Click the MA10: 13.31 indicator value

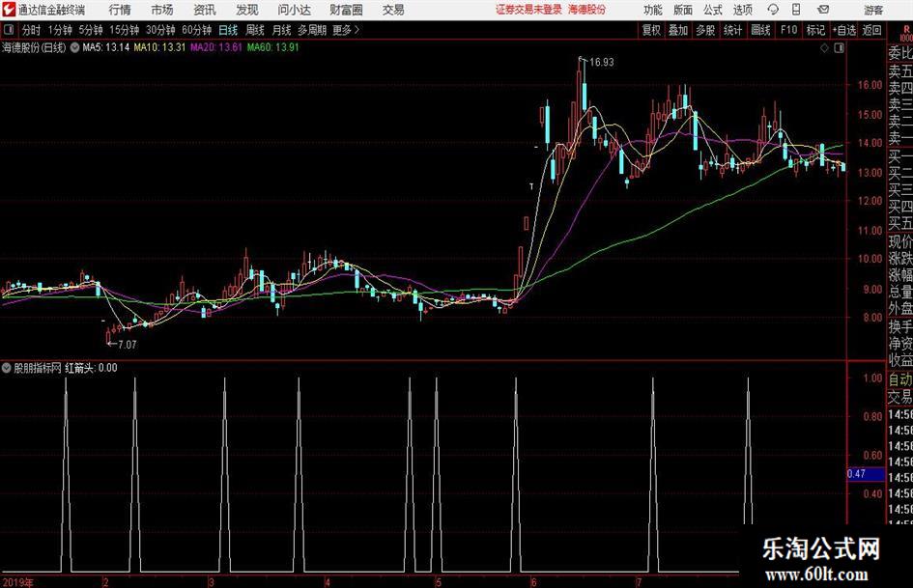pyautogui.click(x=159, y=47)
